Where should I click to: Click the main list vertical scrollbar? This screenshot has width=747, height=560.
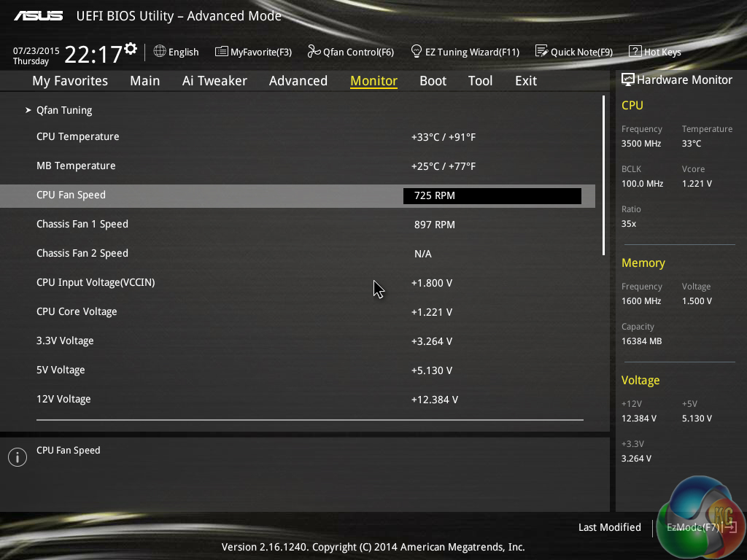click(x=603, y=175)
